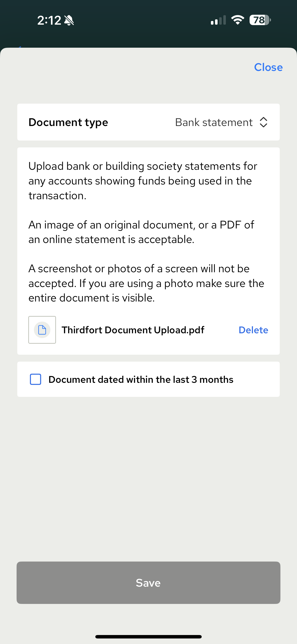Open the Thirdfort Document Upload.pdf file name

click(x=133, y=330)
